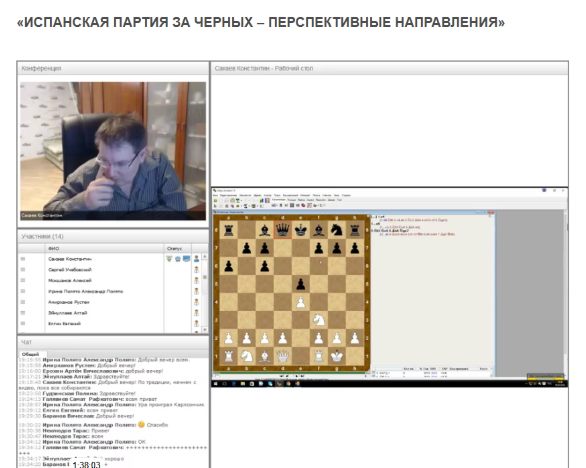Click the Windows Start button in shared taskbar
The width and height of the screenshot is (586, 468).
216,384
